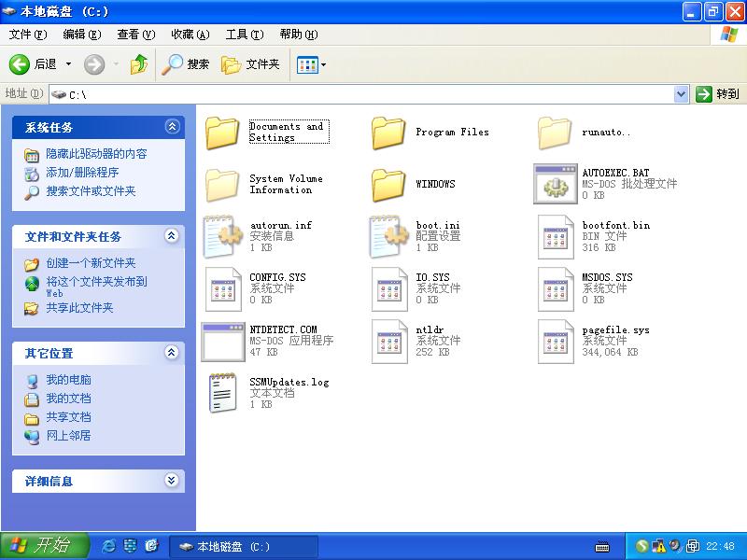Open the 收藏(A) menu
This screenshot has width=747, height=560.
[x=190, y=35]
